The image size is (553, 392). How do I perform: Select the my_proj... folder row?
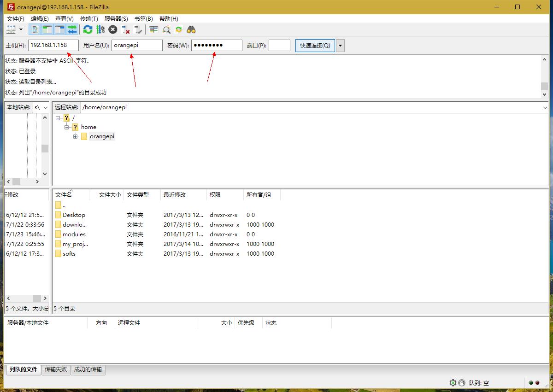pos(167,244)
